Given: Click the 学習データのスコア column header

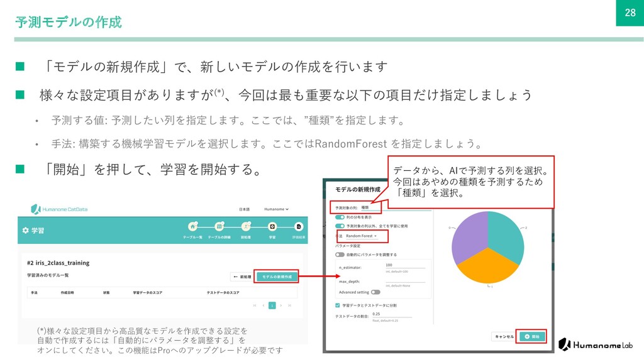Looking at the screenshot, I should coord(147,293).
